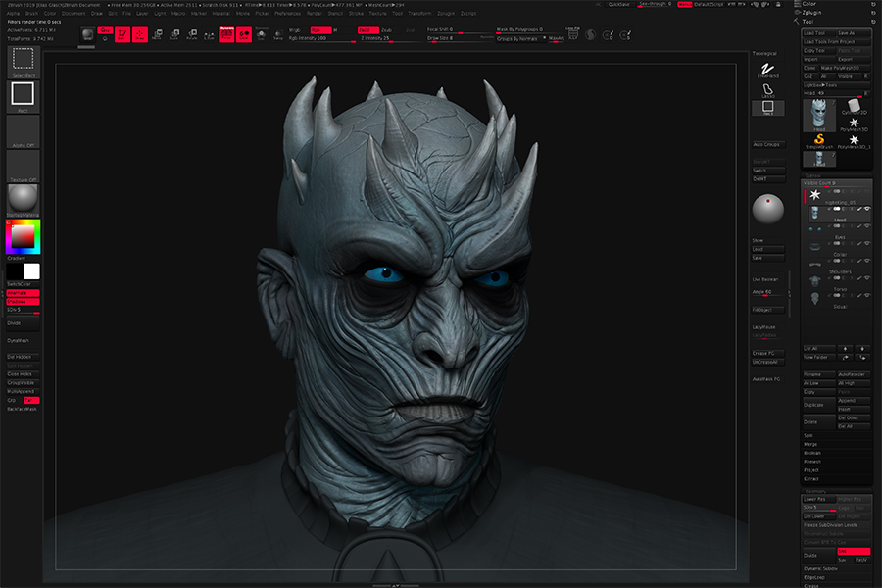This screenshot has height=588, width=882.
Task: Select the Head tool thumbnail
Action: pyautogui.click(x=819, y=116)
